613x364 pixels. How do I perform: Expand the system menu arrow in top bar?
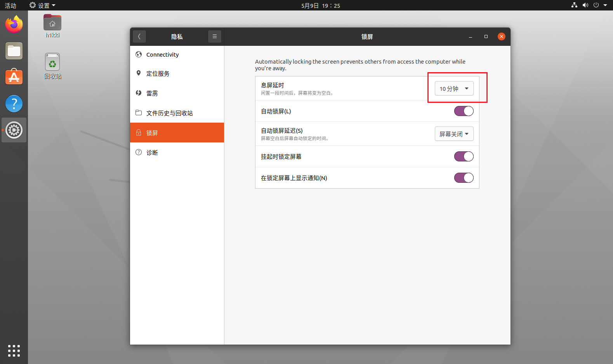605,5
